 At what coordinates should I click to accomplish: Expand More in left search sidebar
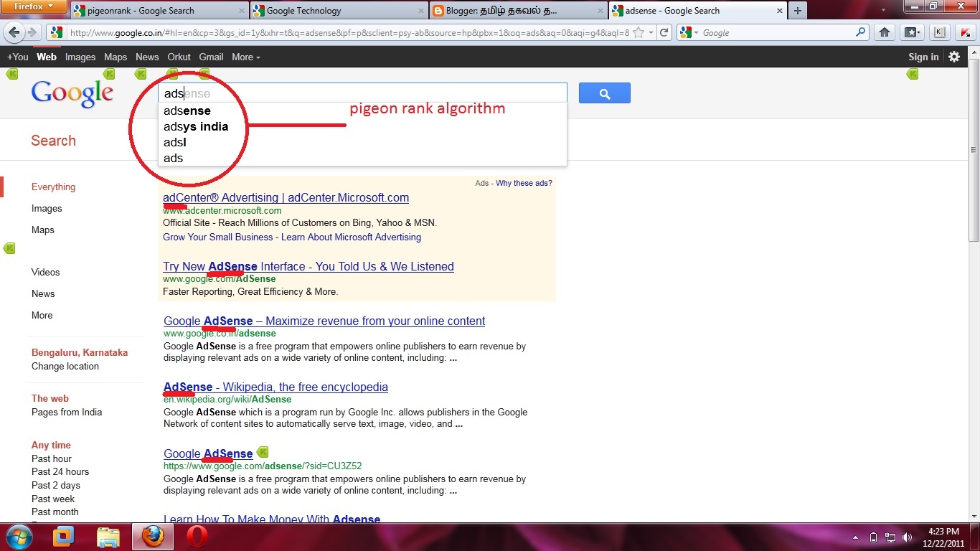(x=42, y=315)
